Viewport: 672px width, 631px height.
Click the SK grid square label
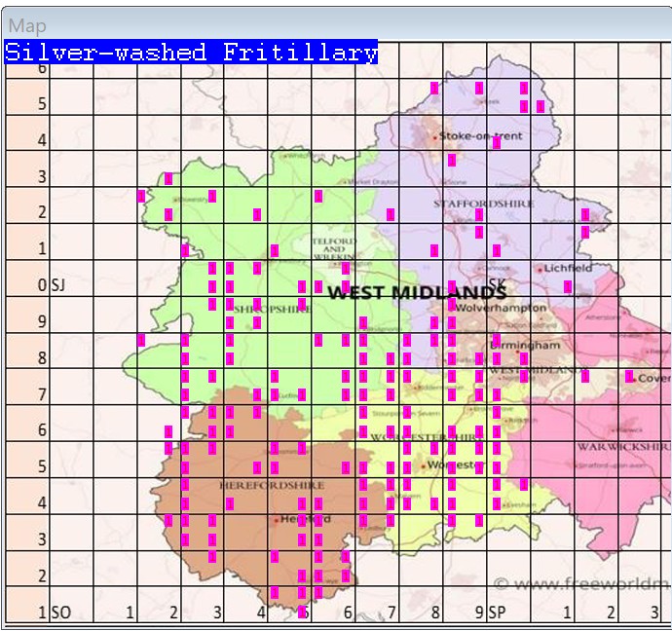point(497,285)
